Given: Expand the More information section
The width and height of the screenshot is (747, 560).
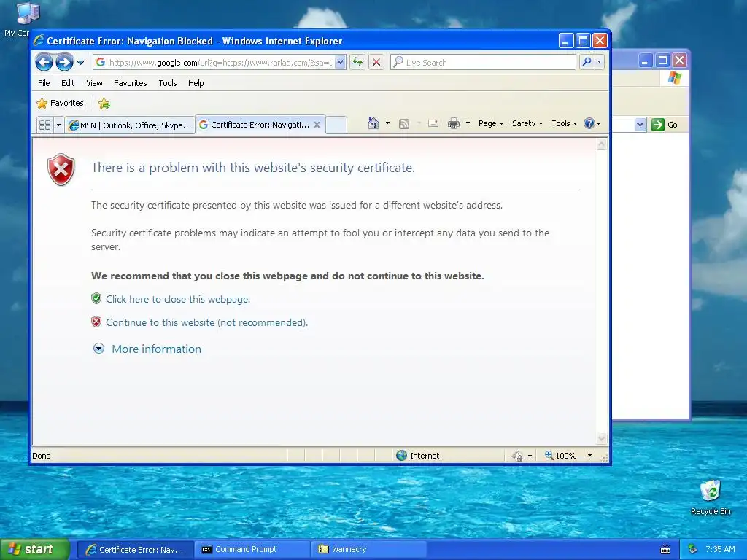Looking at the screenshot, I should [x=98, y=349].
